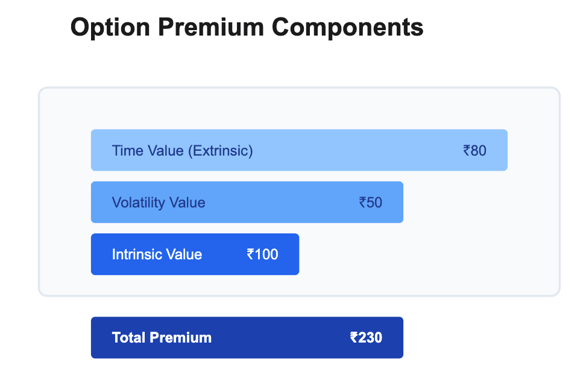Click empty middle of Volatility Value bar
Image resolution: width=586 pixels, height=392 pixels.
click(280, 203)
